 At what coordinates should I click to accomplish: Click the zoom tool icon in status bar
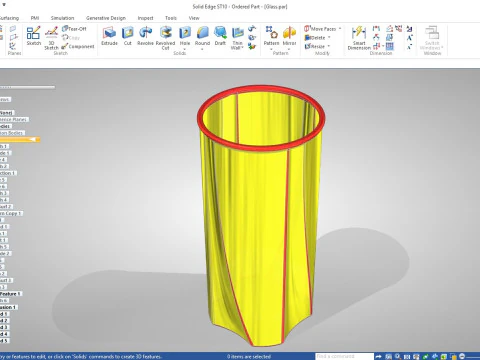[x=398, y=356]
